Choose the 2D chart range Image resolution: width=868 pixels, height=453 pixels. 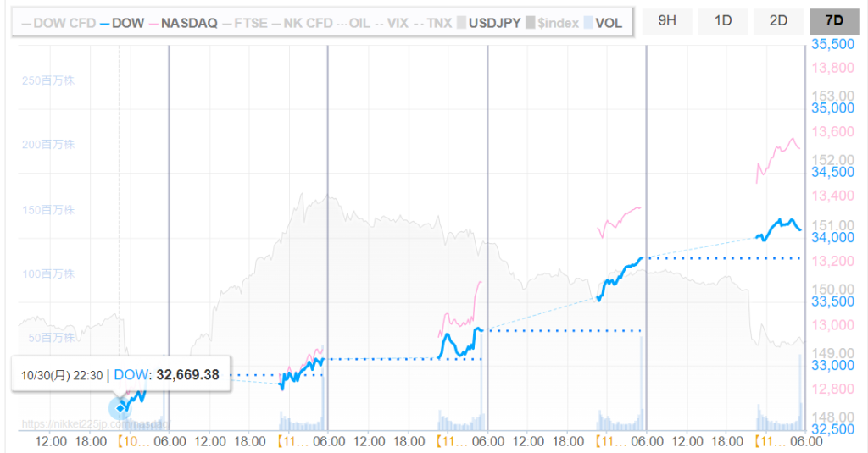click(x=778, y=20)
